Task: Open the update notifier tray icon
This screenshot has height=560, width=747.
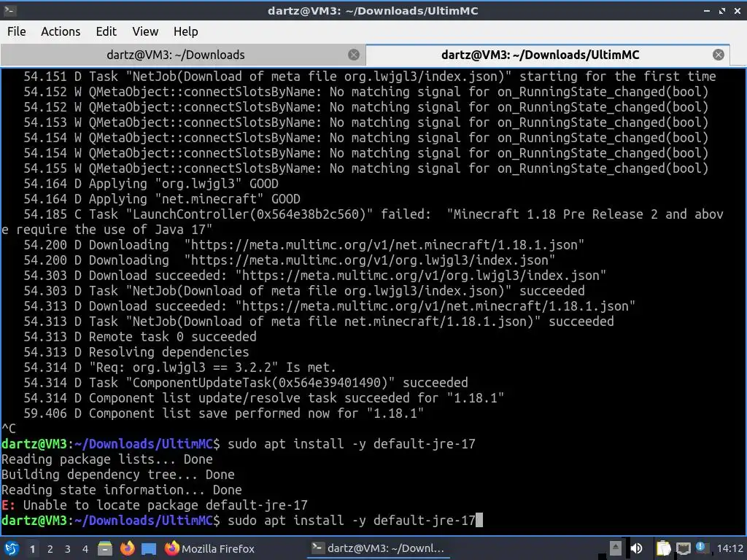Action: pos(700,548)
